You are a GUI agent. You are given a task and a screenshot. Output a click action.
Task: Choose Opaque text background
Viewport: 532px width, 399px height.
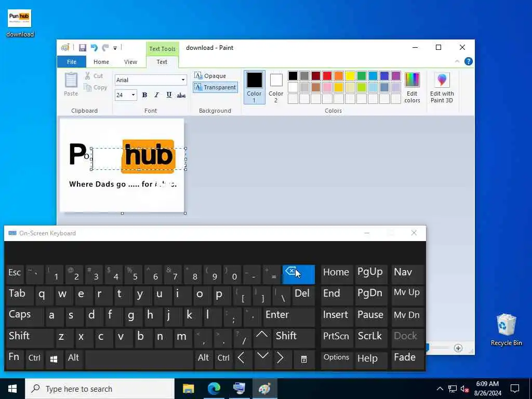210,76
